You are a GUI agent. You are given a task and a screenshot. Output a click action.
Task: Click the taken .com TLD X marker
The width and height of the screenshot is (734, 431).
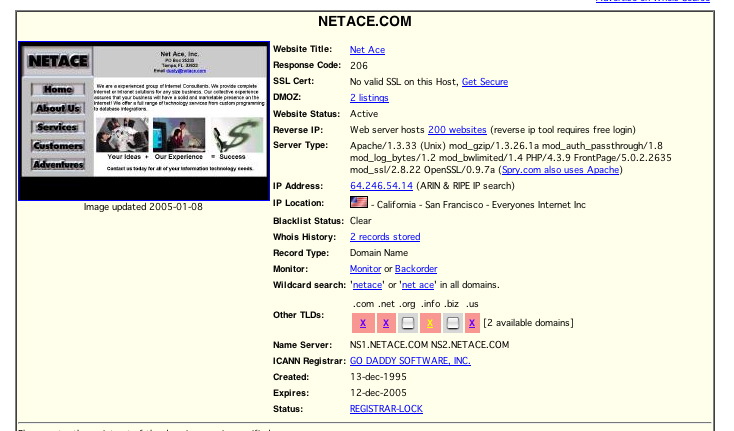tap(362, 323)
